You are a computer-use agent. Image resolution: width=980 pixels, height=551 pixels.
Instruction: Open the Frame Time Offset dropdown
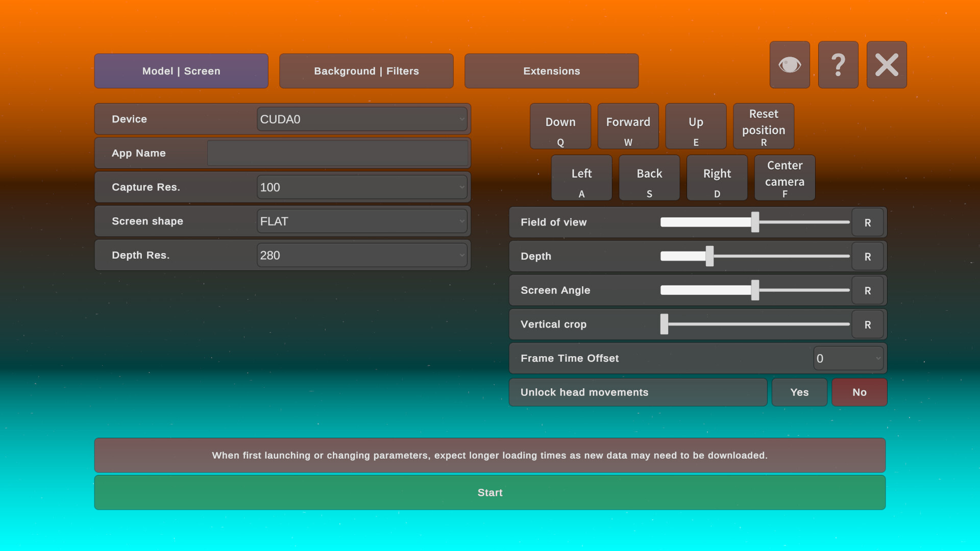point(848,358)
